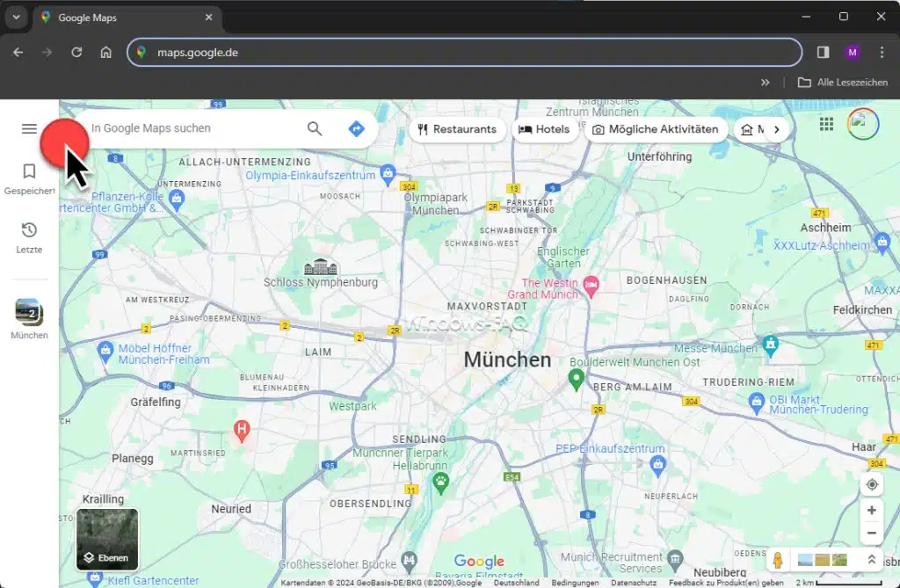Pick up the Street View pegman
Viewport: 900px width, 588px height.
point(778,560)
